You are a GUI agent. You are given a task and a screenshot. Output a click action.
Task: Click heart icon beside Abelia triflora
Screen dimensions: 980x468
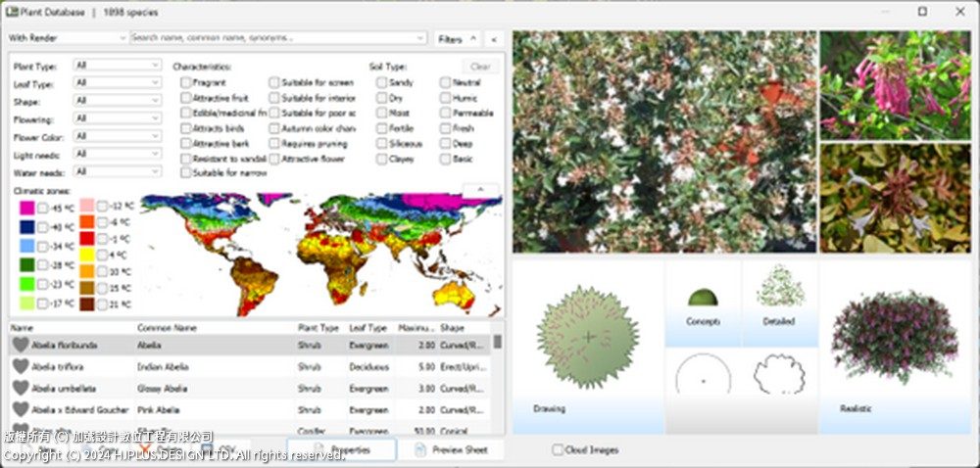pos(21,366)
